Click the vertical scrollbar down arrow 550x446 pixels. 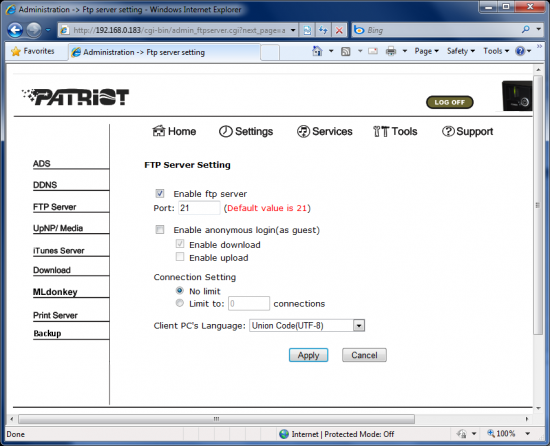(538, 408)
